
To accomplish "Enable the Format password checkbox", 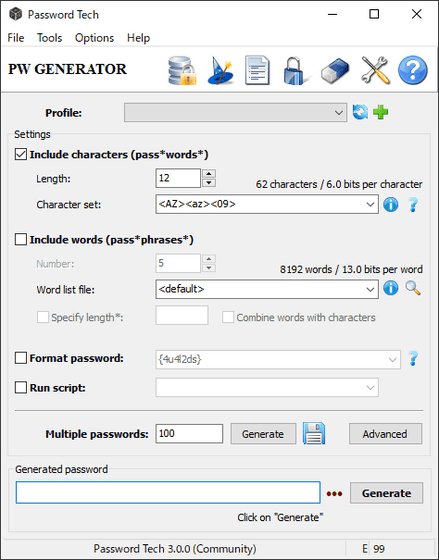I will pos(21,358).
